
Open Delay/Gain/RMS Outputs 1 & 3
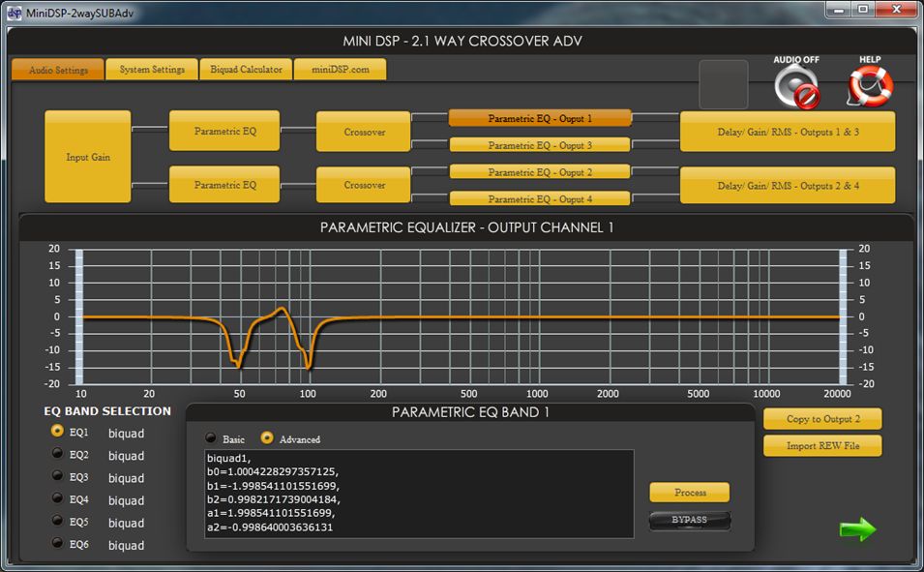(788, 132)
